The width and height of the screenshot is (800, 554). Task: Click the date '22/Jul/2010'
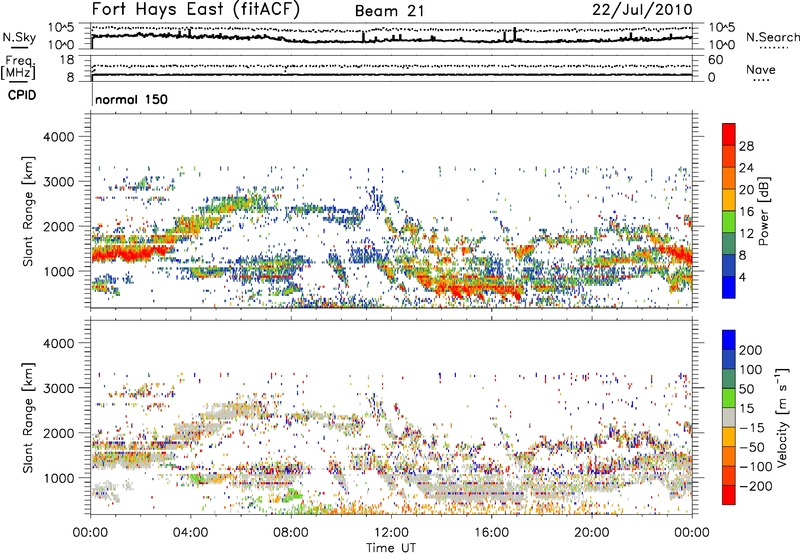coord(642,10)
